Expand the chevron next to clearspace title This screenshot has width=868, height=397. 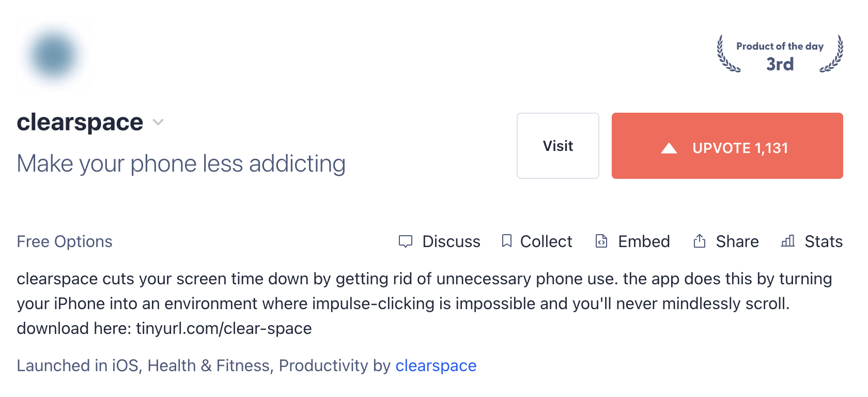[x=158, y=123]
